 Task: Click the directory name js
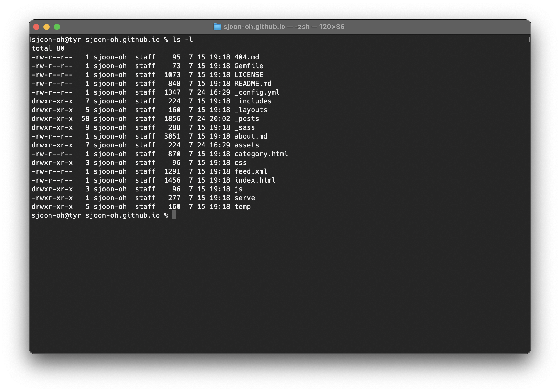coord(238,189)
